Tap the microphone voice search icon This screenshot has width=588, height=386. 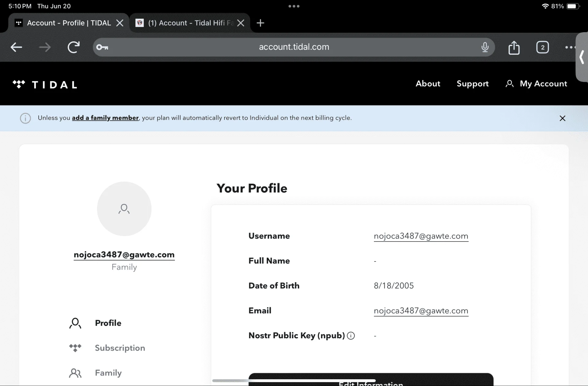coord(485,47)
